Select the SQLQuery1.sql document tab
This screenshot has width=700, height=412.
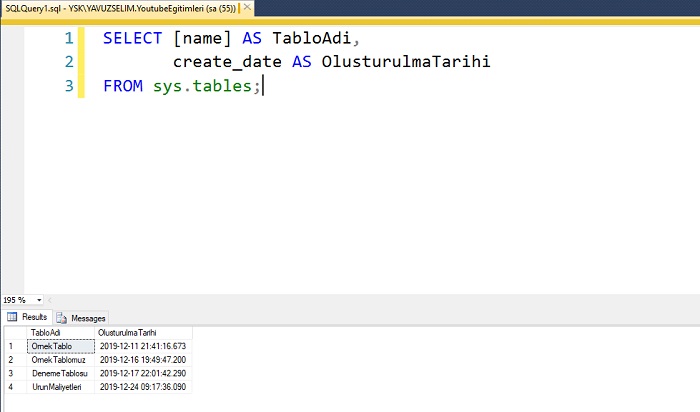pos(120,8)
